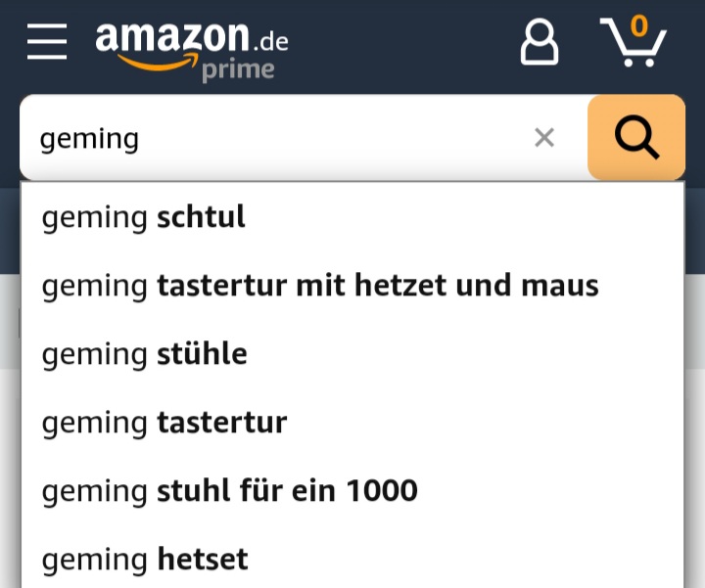This screenshot has height=588, width=705.
Task: Select suggestion "geming schtul"
Action: (x=144, y=217)
